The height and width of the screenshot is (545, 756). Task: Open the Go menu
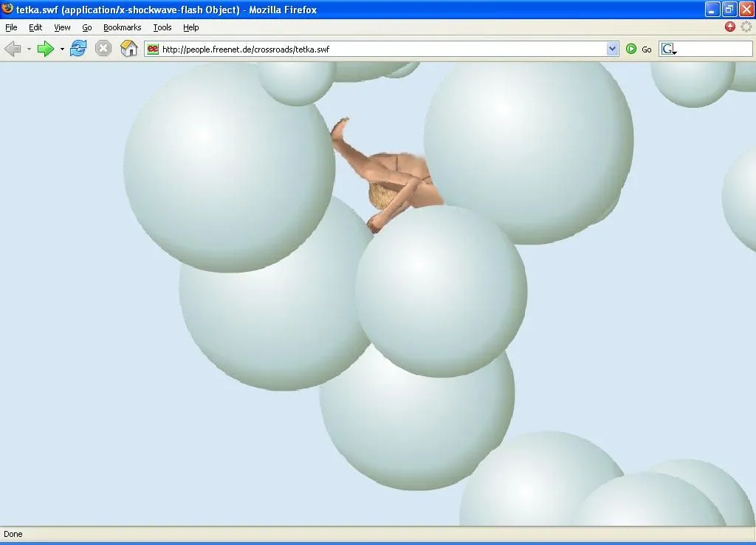point(87,27)
